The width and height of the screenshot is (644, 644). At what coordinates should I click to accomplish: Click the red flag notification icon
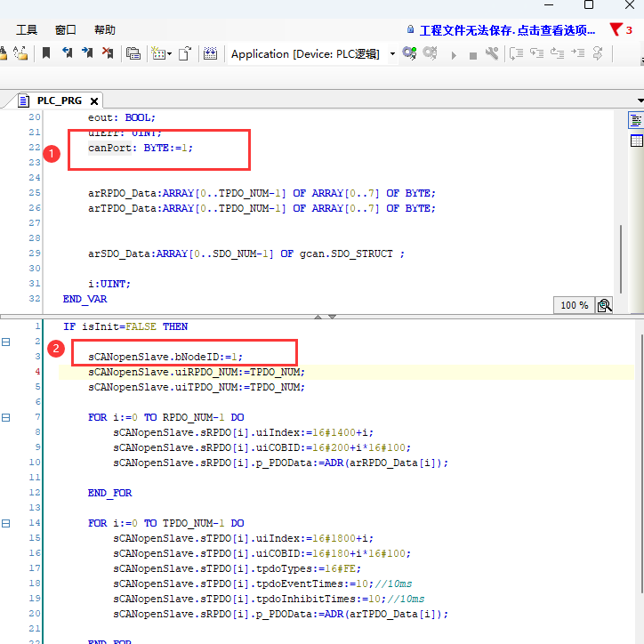click(x=616, y=29)
